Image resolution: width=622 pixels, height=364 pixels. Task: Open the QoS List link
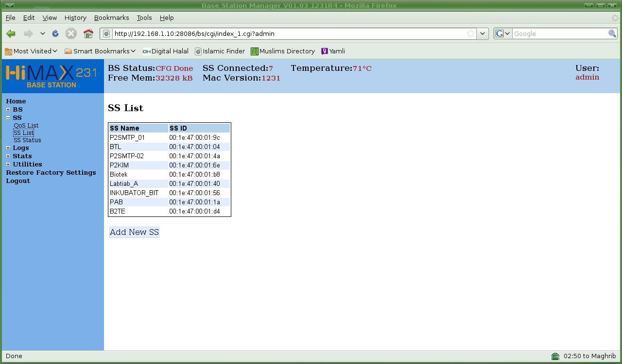tap(26, 125)
